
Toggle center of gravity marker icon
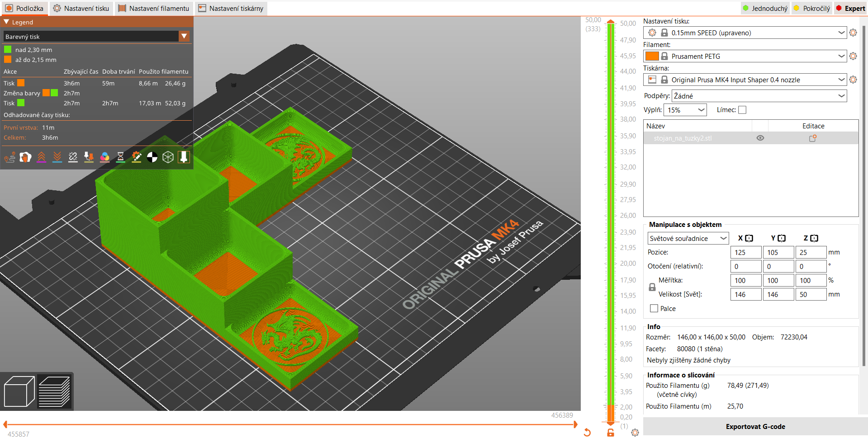pyautogui.click(x=152, y=157)
